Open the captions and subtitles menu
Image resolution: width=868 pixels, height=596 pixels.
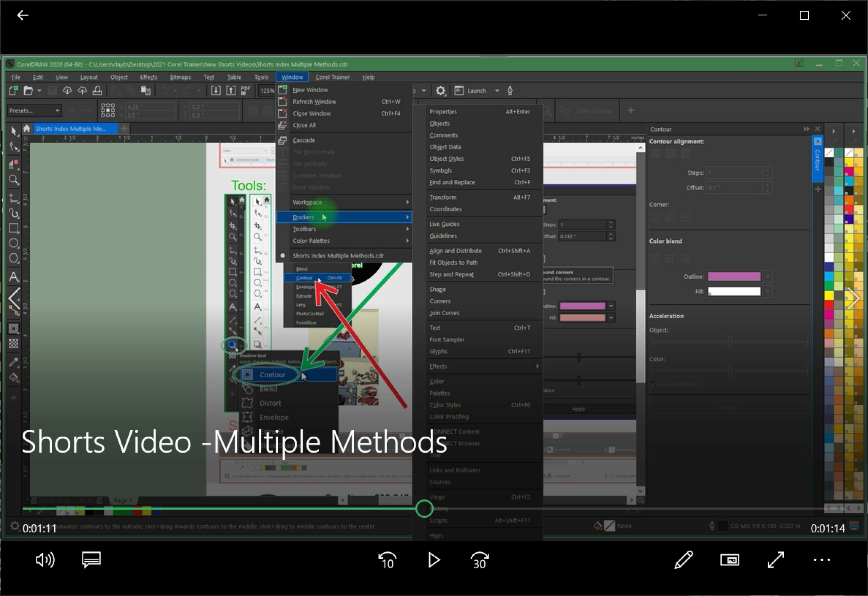(x=91, y=560)
